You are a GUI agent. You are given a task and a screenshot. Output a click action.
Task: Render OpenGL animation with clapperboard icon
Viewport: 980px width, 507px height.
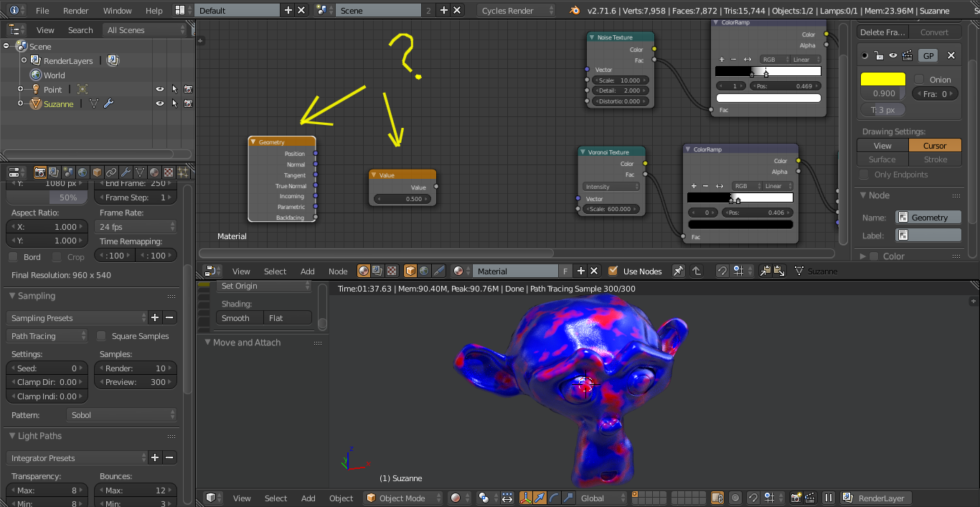pos(810,498)
